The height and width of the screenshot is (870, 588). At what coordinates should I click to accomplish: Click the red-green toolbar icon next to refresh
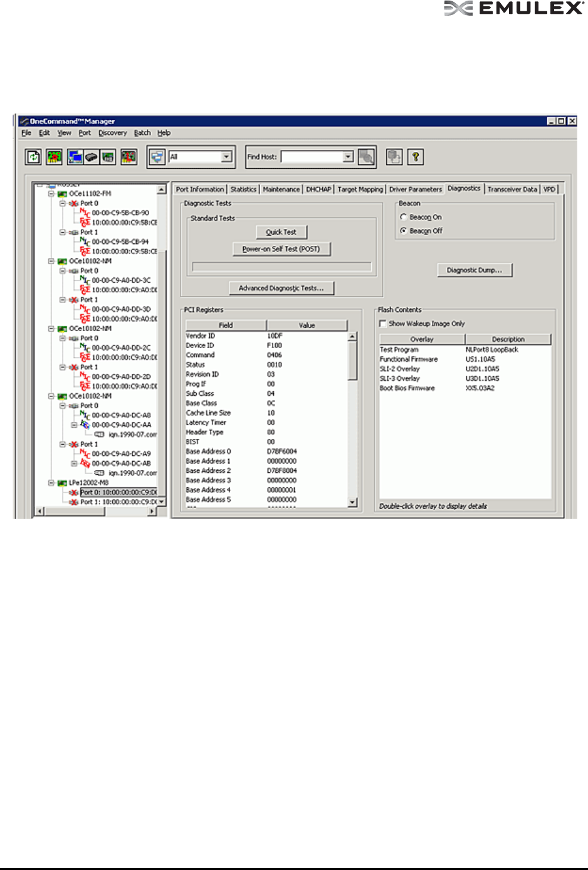click(x=55, y=157)
